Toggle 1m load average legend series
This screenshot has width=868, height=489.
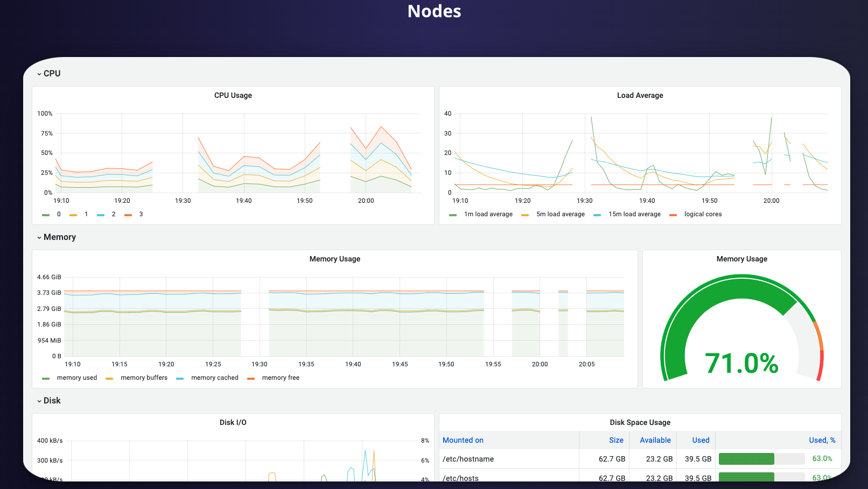coord(488,214)
